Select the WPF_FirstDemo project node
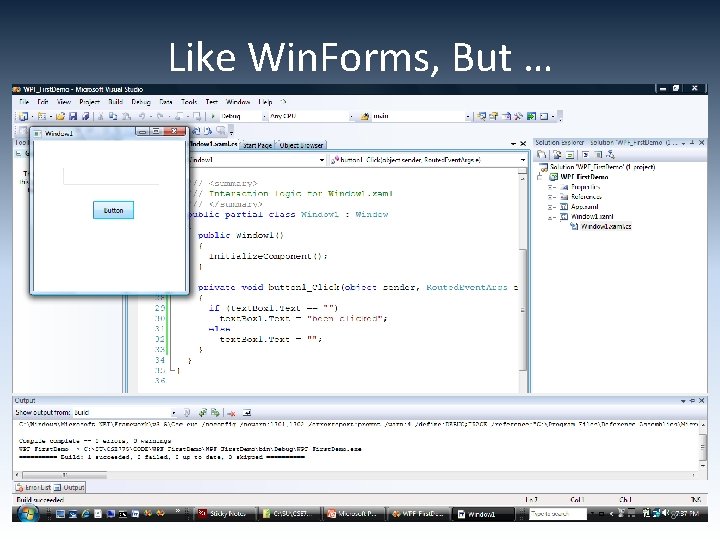This screenshot has width=720, height=540. click(584, 177)
